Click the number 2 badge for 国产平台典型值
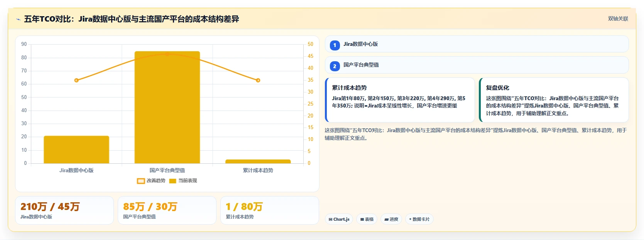 point(335,66)
